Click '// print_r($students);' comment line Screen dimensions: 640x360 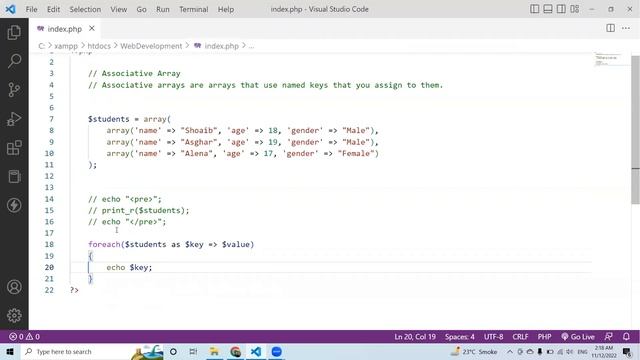coord(139,211)
